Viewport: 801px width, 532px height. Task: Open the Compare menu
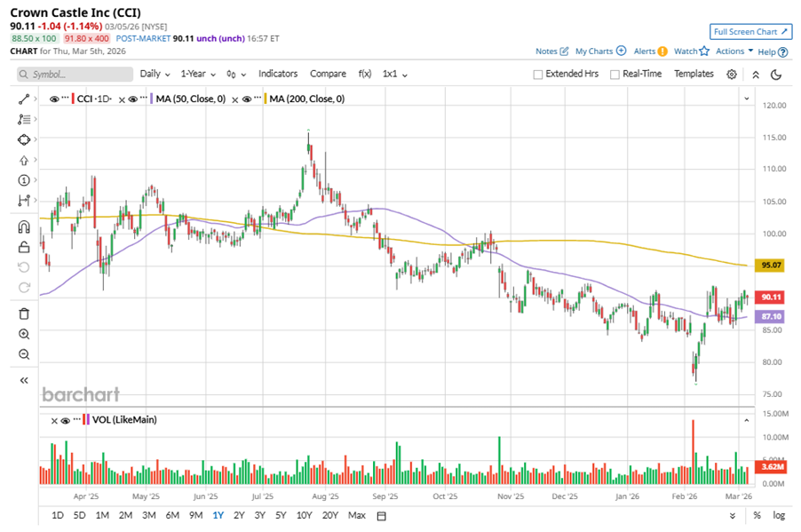click(328, 74)
